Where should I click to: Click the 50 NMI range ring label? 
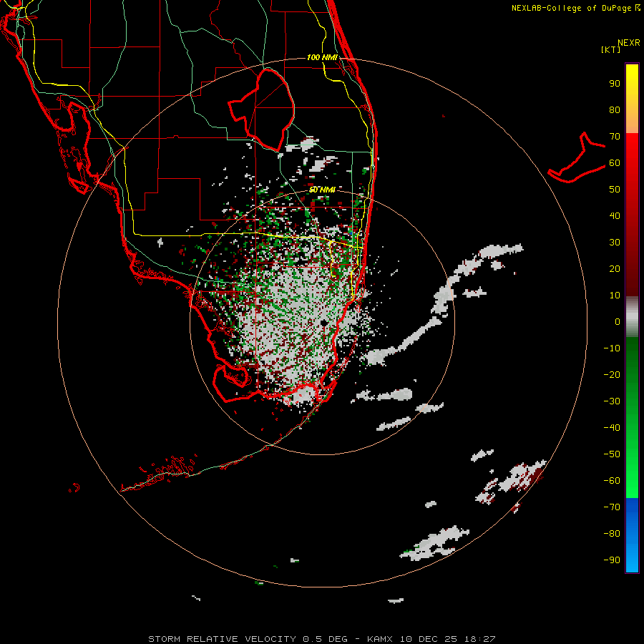(322, 190)
